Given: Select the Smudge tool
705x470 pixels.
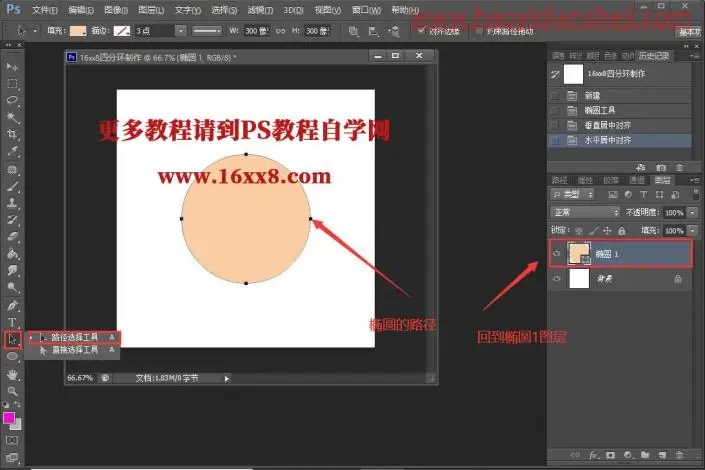Looking at the screenshot, I should tap(12, 270).
